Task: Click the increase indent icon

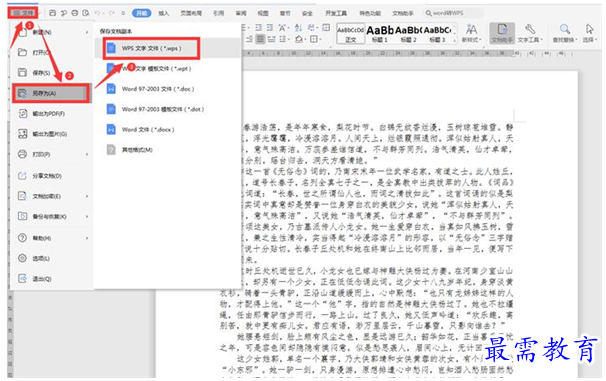Action: click(270, 28)
